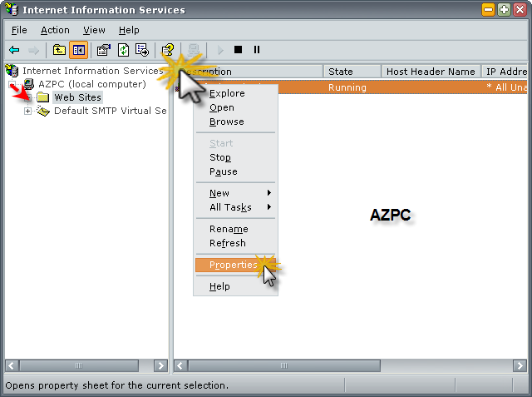
Task: Select AZPC (local computer) tree node
Action: point(91,84)
